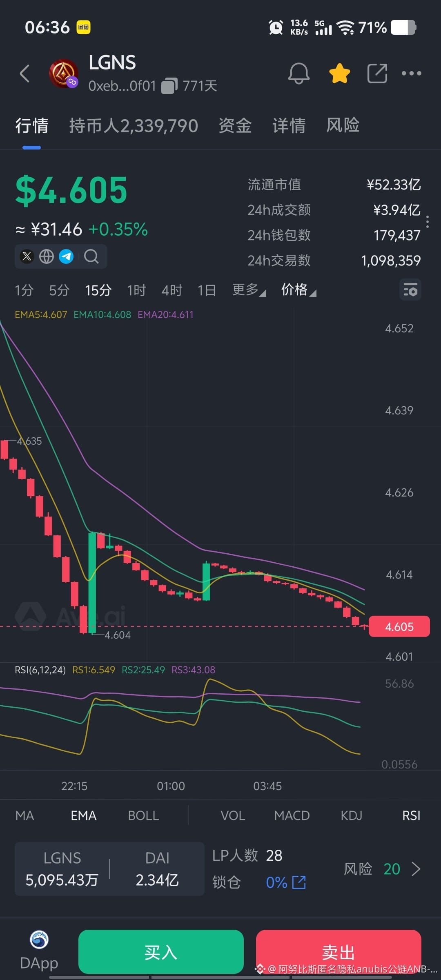The width and height of the screenshot is (441, 980).
Task: Tap the battery indicator in status bar
Action: click(x=403, y=27)
